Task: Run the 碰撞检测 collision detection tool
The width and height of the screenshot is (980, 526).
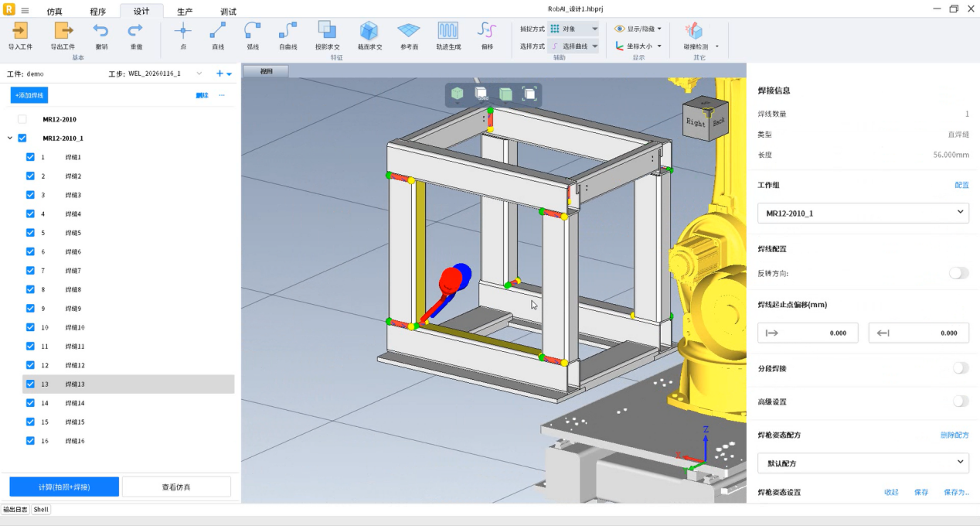Action: [x=694, y=31]
